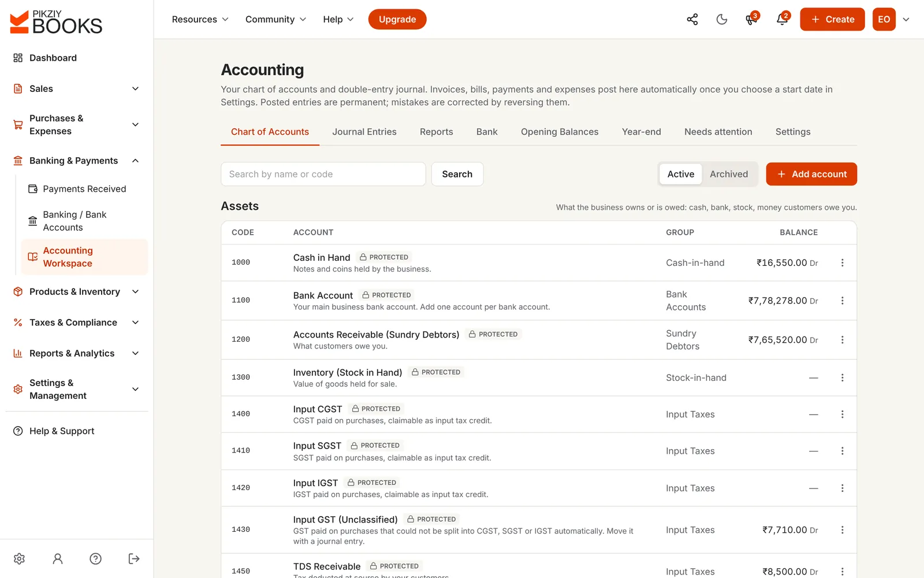This screenshot has height=578, width=924.
Task: Click the Upgrade button
Action: coord(397,19)
